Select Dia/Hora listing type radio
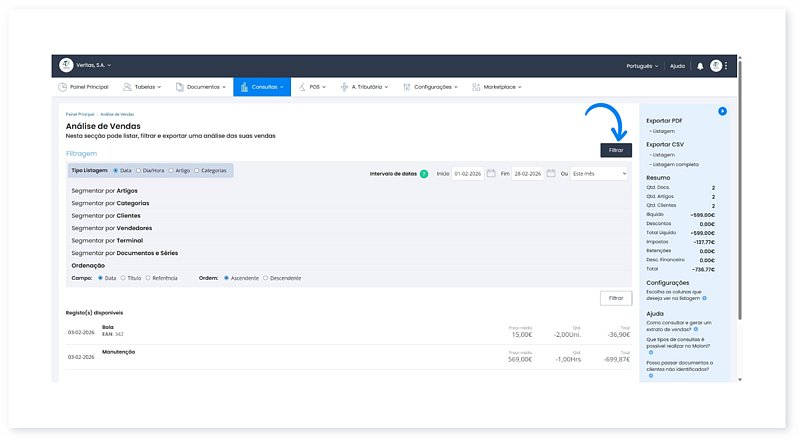The image size is (800, 442). point(138,171)
